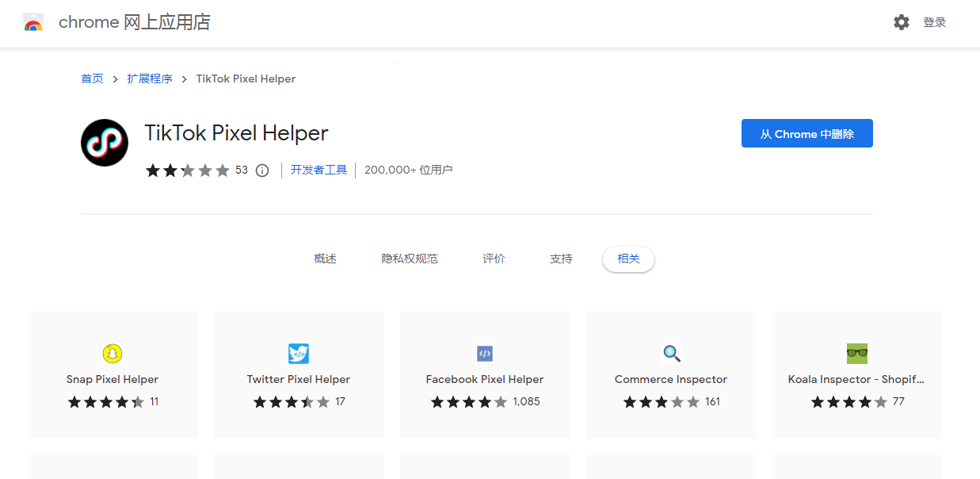Go to 首页 breadcrumb link
Image resolution: width=980 pixels, height=479 pixels.
[92, 79]
